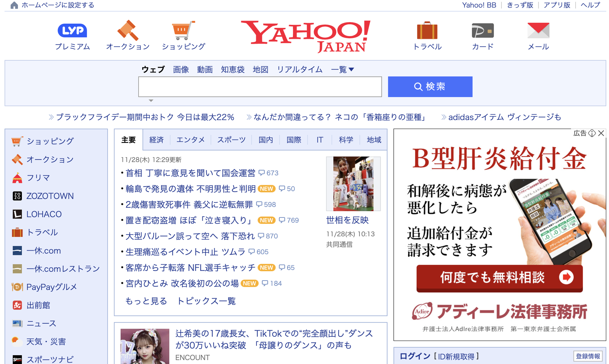Click the comment icon next to 870
The width and height of the screenshot is (609, 364).
pyautogui.click(x=261, y=236)
